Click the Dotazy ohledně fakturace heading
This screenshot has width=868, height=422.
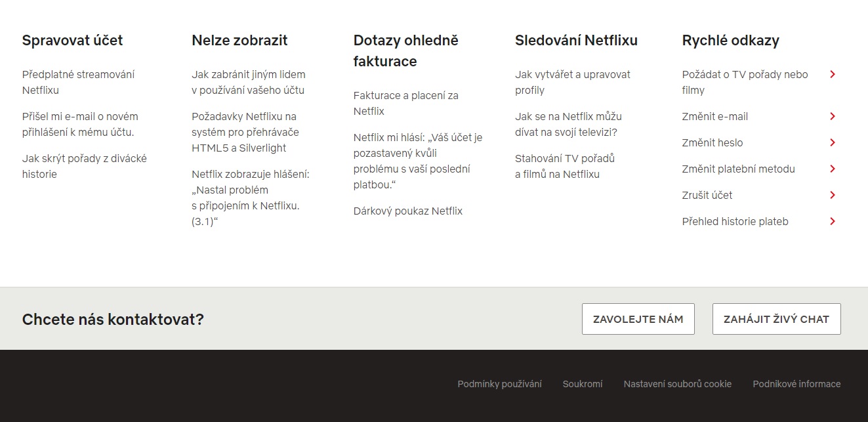[406, 51]
